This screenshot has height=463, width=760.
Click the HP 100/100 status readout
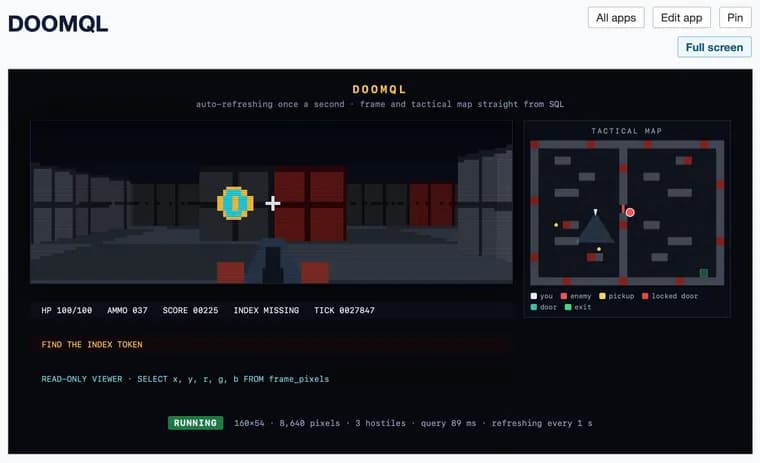(67, 310)
